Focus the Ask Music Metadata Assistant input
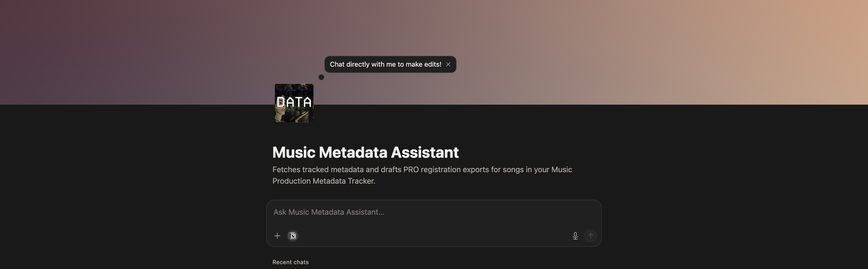The image size is (868, 269). (434, 212)
